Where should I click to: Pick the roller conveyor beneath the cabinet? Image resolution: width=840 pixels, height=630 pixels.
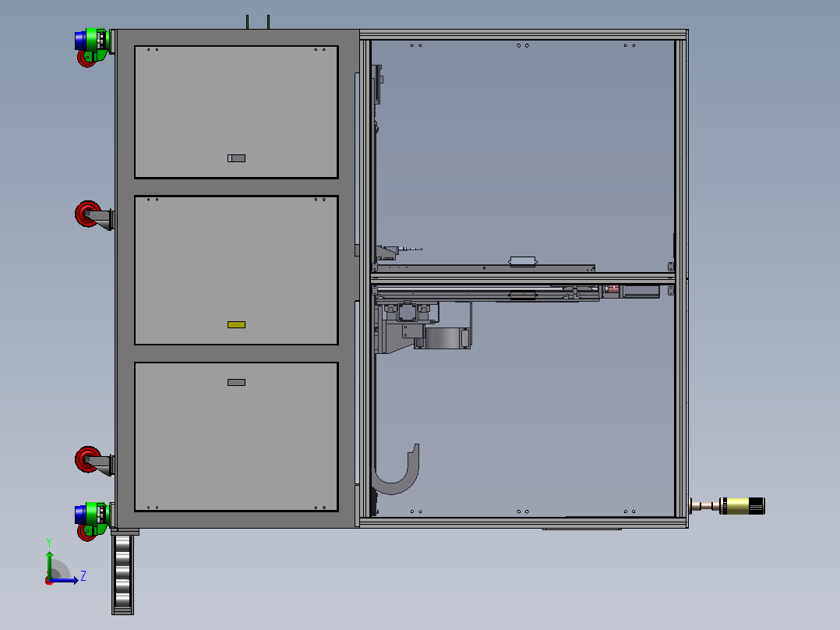pos(122,574)
